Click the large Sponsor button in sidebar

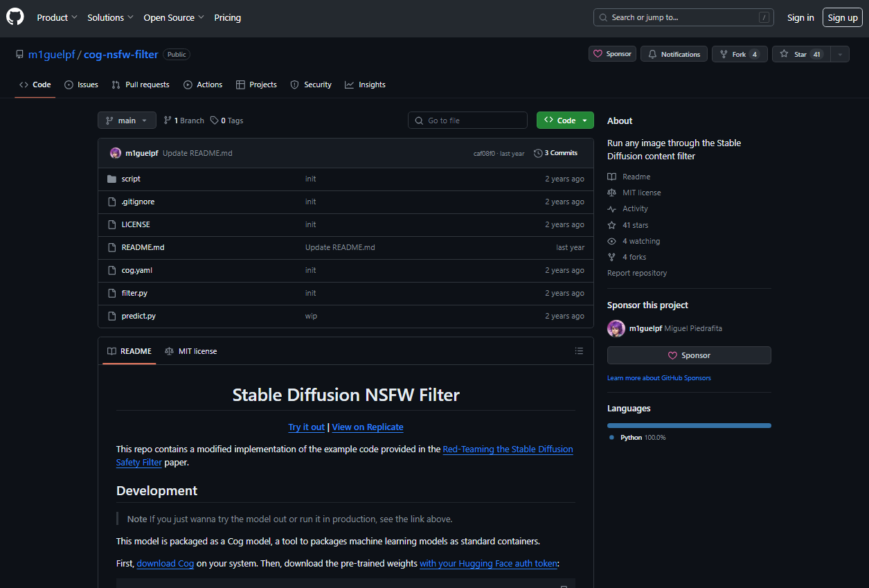coord(689,355)
